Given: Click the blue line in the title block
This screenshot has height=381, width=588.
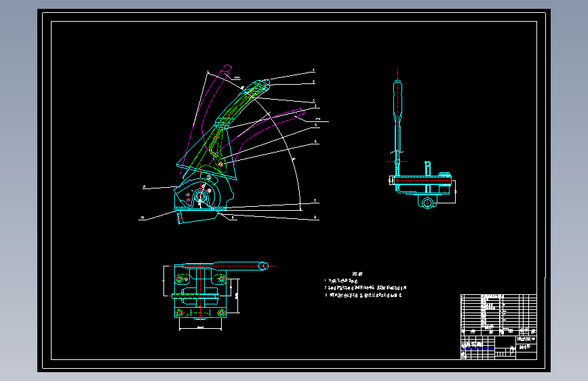Looking at the screenshot, I should (x=477, y=348).
